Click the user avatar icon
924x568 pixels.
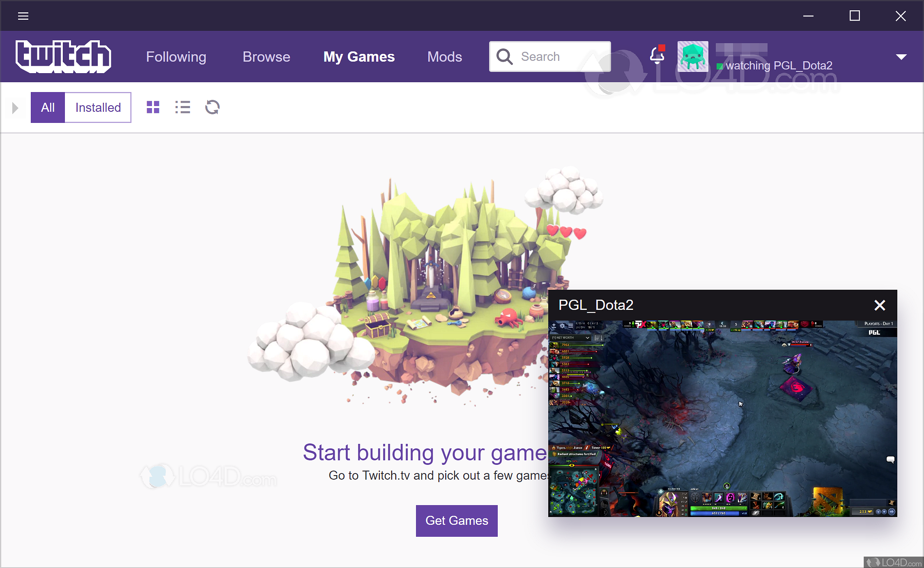tap(694, 56)
